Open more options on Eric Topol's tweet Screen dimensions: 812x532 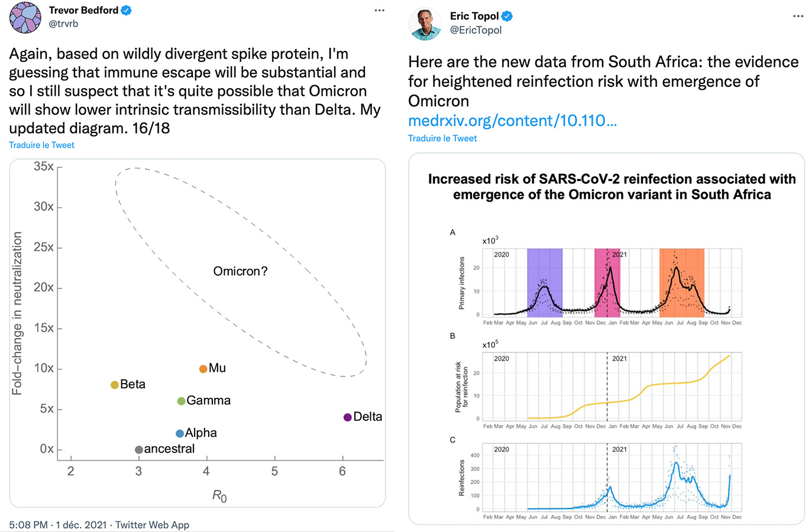798,17
